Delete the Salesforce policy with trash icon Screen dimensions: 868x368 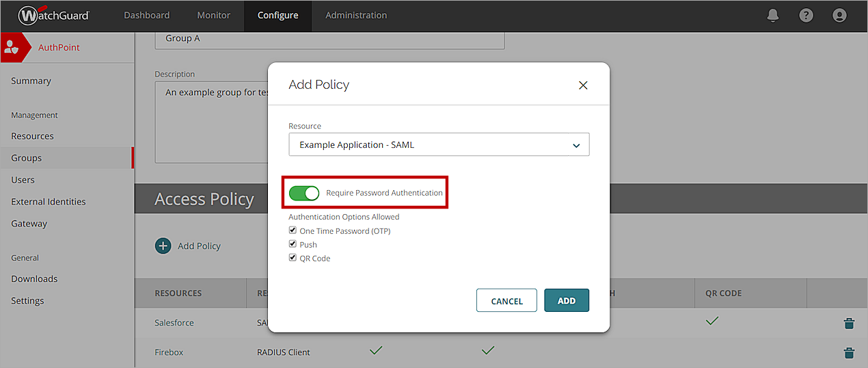click(849, 324)
